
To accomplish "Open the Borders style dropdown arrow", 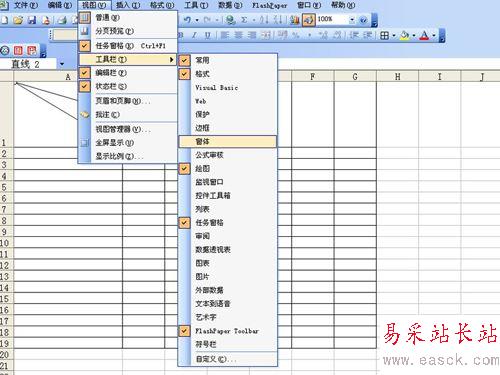I will tap(394, 35).
